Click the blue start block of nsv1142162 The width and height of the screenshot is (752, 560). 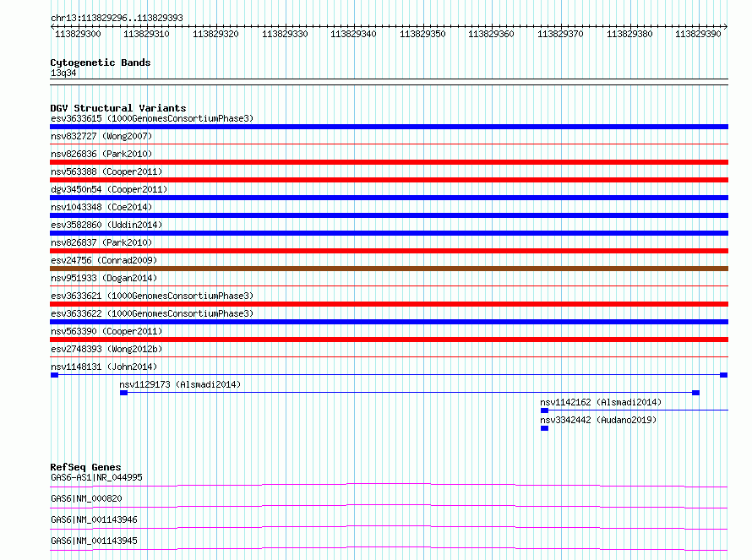544,410
